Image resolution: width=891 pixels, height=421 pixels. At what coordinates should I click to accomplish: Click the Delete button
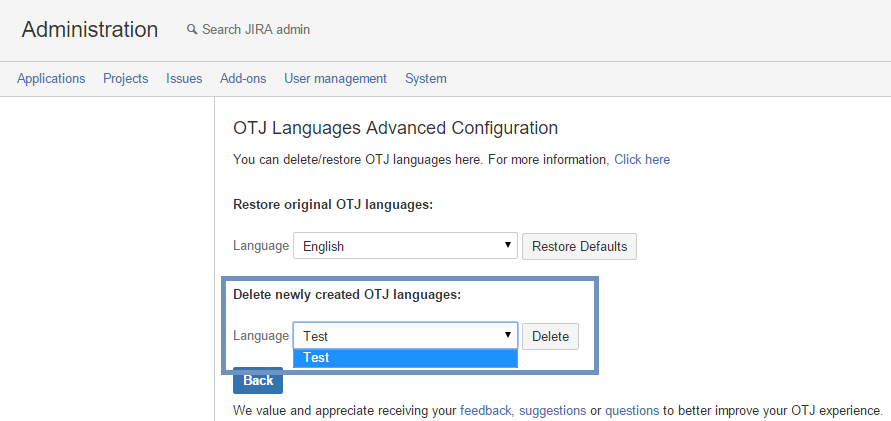coord(550,336)
